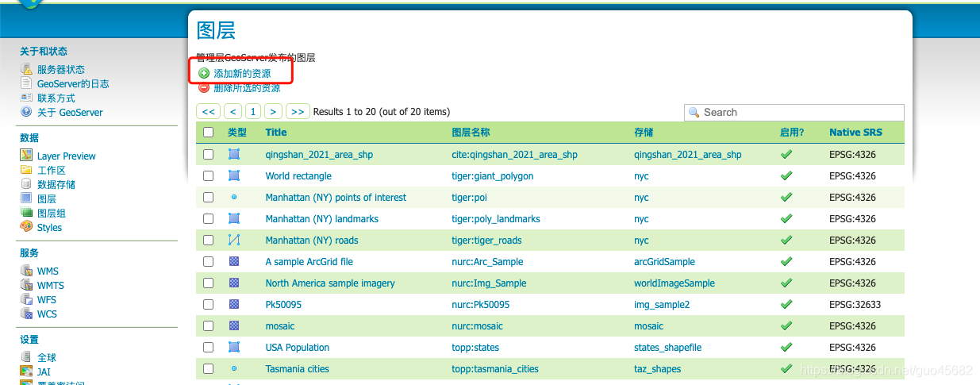Click the line type icon of Manhattan roads
Viewport: 980px width, 385px height.
click(x=234, y=240)
